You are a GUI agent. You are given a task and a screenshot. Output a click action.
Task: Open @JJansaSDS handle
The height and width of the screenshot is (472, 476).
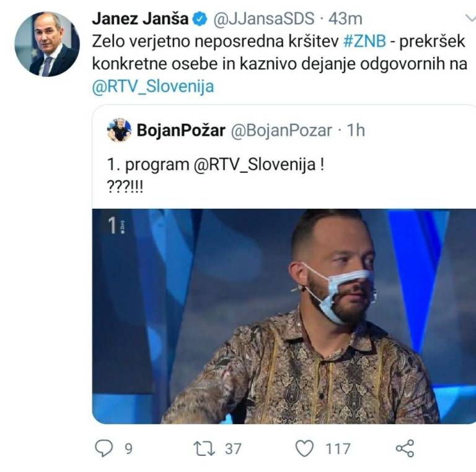[264, 19]
